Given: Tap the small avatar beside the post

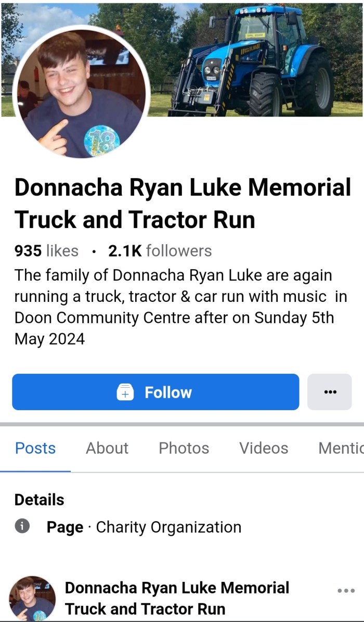Looking at the screenshot, I should (x=32, y=599).
